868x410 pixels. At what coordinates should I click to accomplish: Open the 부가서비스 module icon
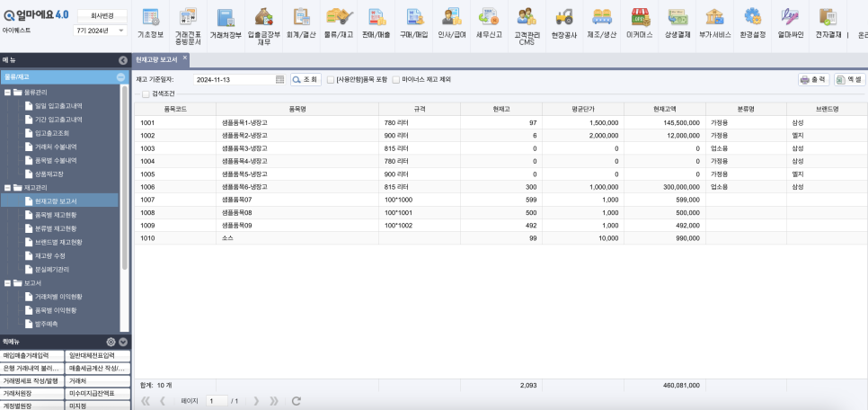tap(714, 22)
